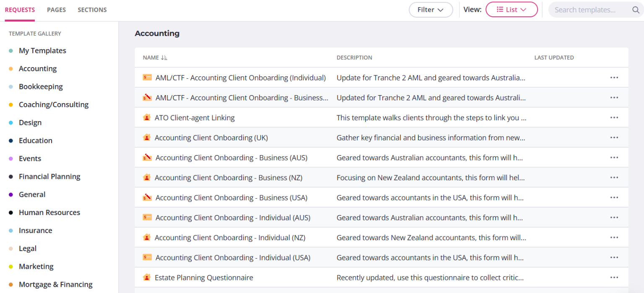644x293 pixels.
Task: Open the Filter dropdown
Action: pos(431,10)
